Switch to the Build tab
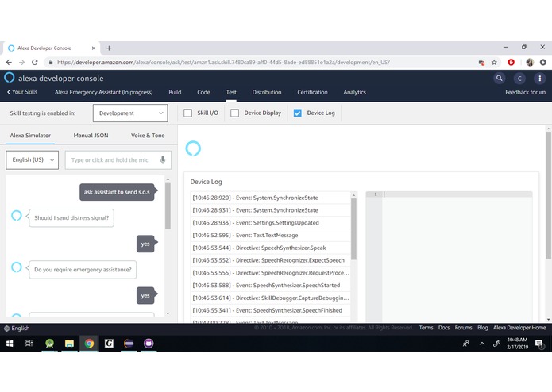 [175, 92]
